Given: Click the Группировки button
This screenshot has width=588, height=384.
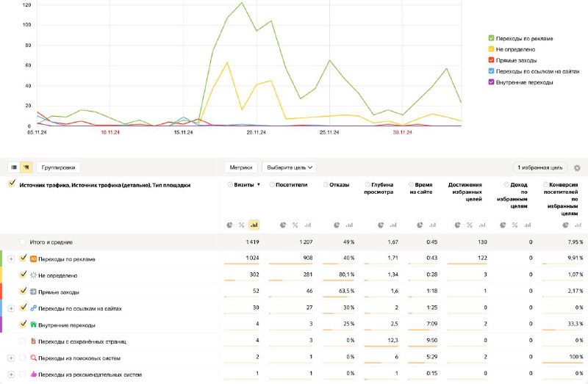Looking at the screenshot, I should (58, 167).
